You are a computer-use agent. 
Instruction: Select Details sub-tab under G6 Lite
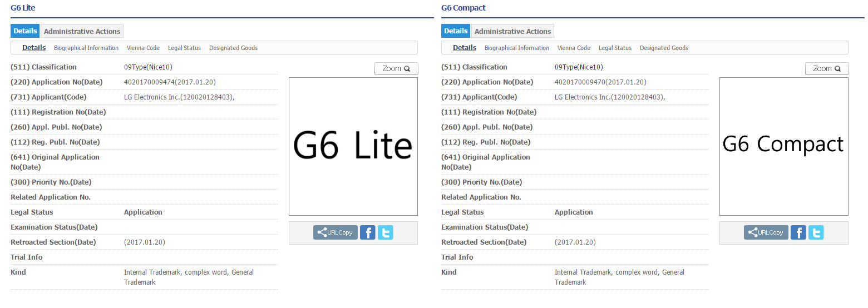tap(34, 48)
